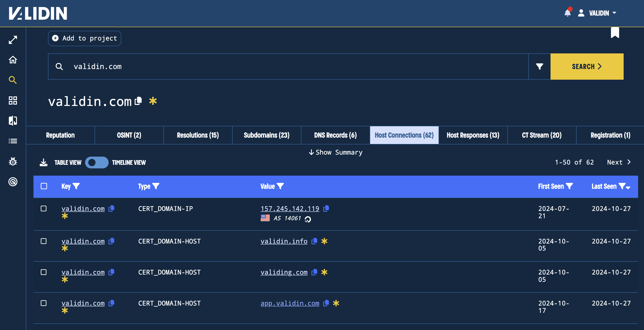The width and height of the screenshot is (644, 330).
Task: Click the dashboard/grid icon in sidebar
Action: click(13, 100)
